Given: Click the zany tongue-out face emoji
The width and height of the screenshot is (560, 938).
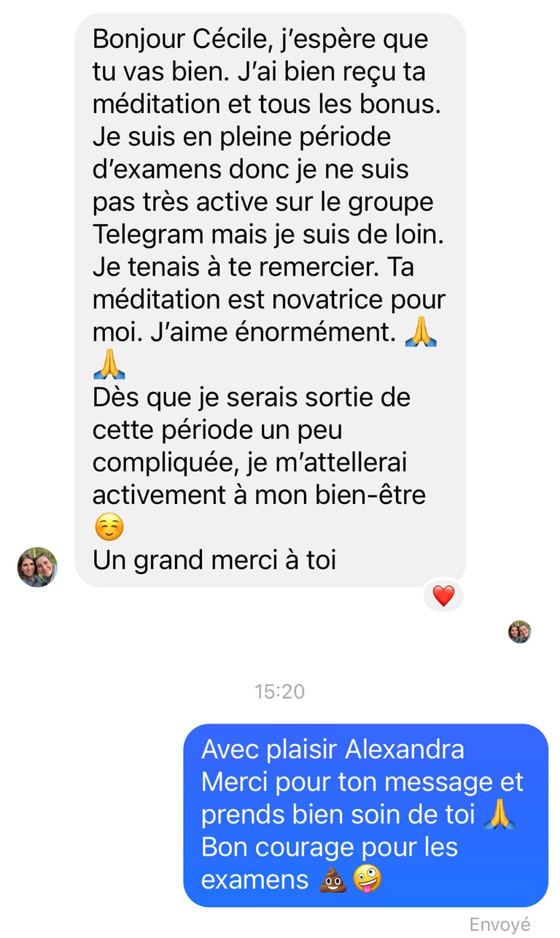Looking at the screenshot, I should point(366,880).
